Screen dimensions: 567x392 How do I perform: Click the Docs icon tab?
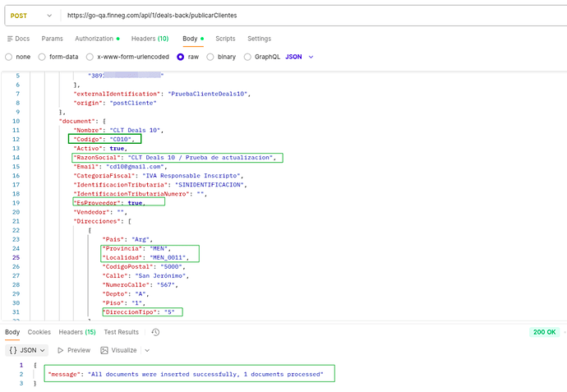(17, 39)
